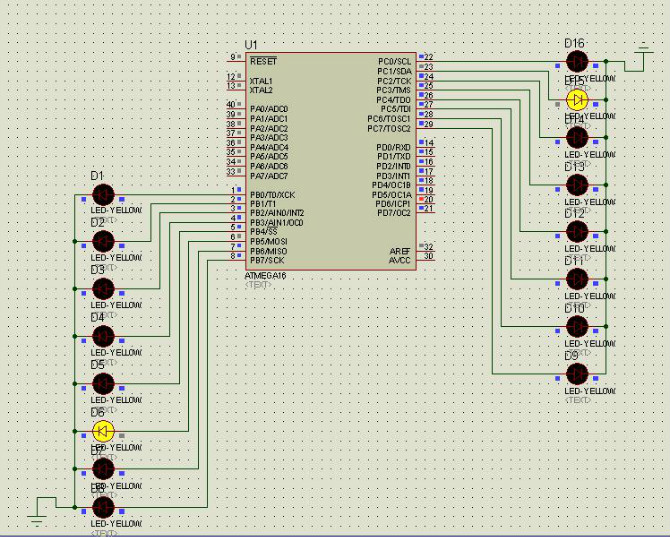Click the ATMEGA16 part name label
Screen dimensions: 670x537
point(265,275)
